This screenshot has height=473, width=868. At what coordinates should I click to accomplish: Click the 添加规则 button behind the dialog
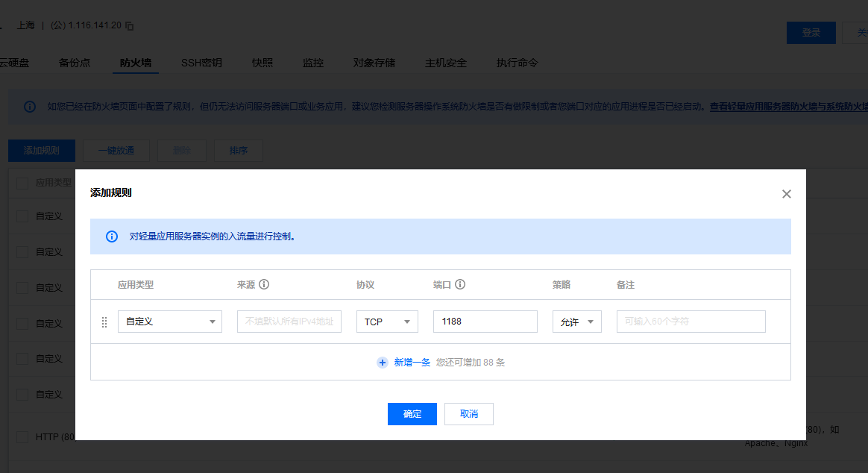(42, 150)
